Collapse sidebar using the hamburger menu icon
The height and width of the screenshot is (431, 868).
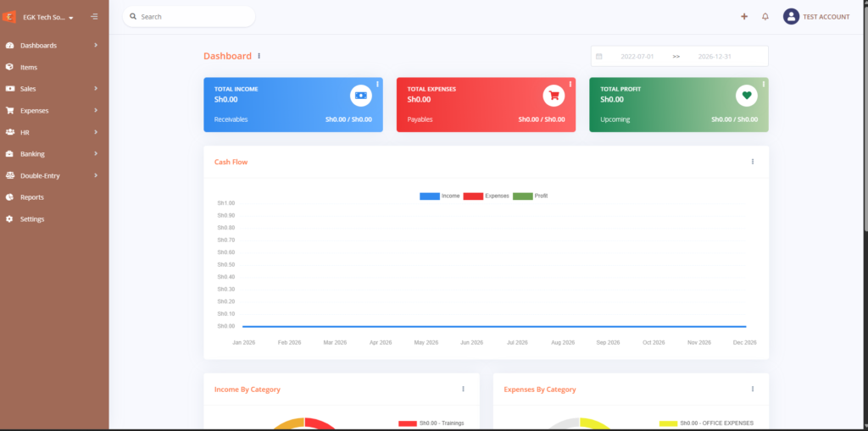93,17
